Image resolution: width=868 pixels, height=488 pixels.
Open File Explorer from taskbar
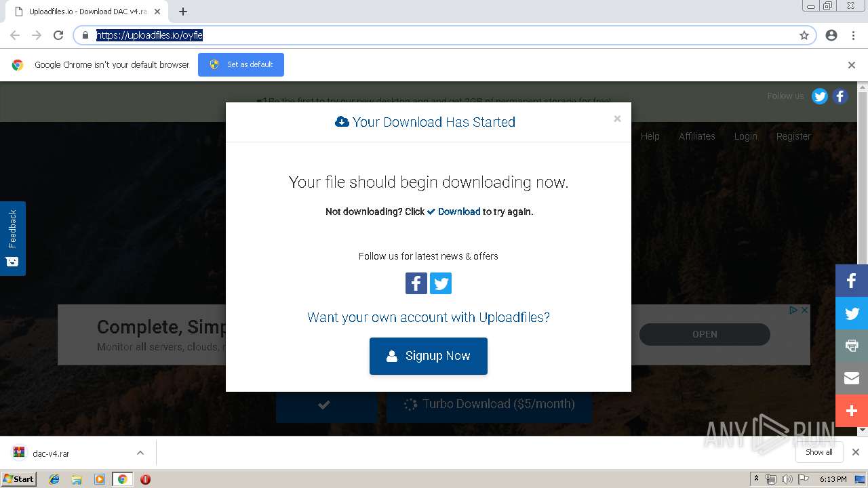point(77,479)
